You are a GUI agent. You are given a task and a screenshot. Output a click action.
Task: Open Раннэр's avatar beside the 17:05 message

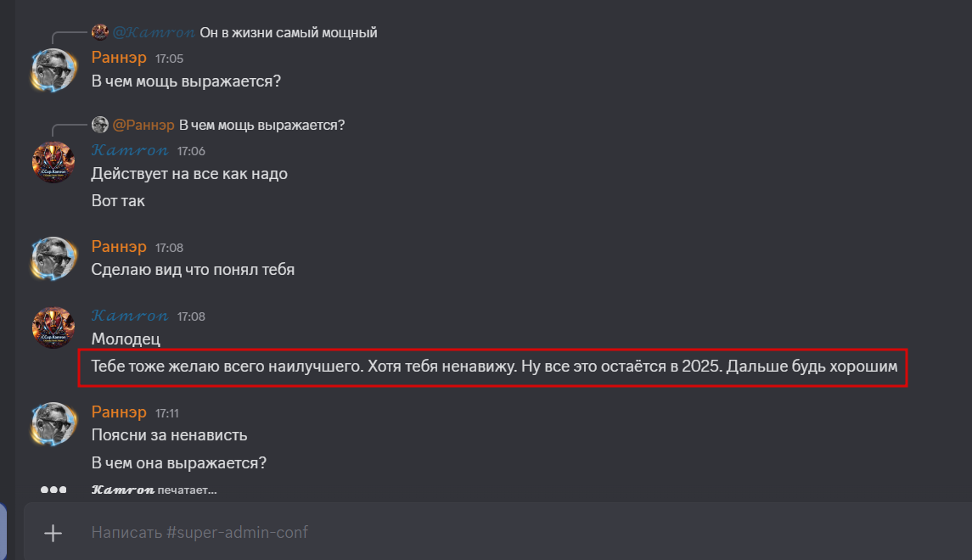[54, 70]
